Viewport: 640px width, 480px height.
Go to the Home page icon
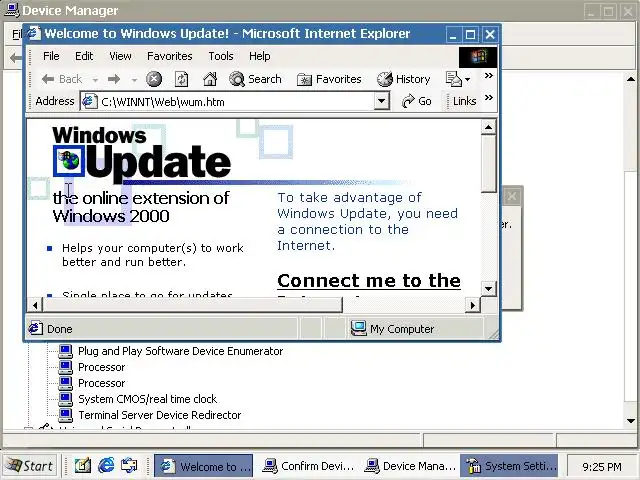(x=210, y=79)
